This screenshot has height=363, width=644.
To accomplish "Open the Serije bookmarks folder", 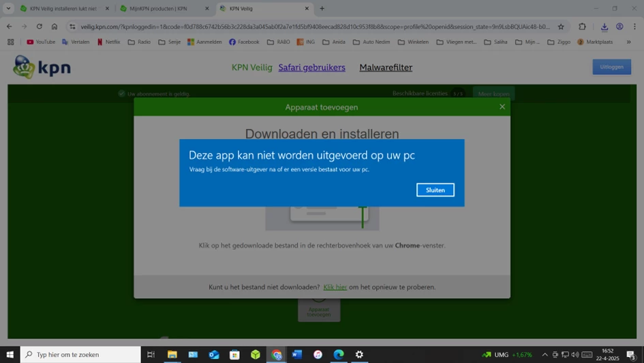I will [170, 42].
